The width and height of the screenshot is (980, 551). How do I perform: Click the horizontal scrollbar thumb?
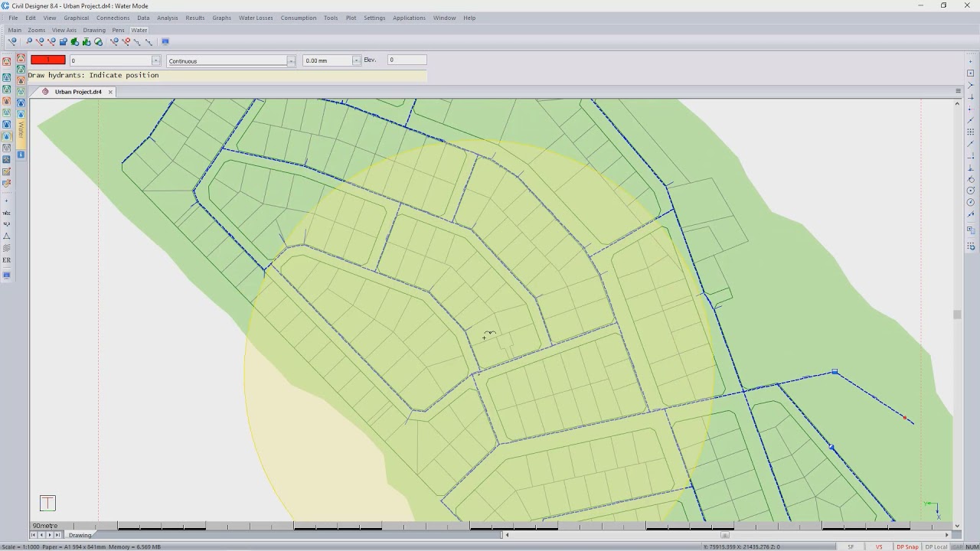click(725, 535)
